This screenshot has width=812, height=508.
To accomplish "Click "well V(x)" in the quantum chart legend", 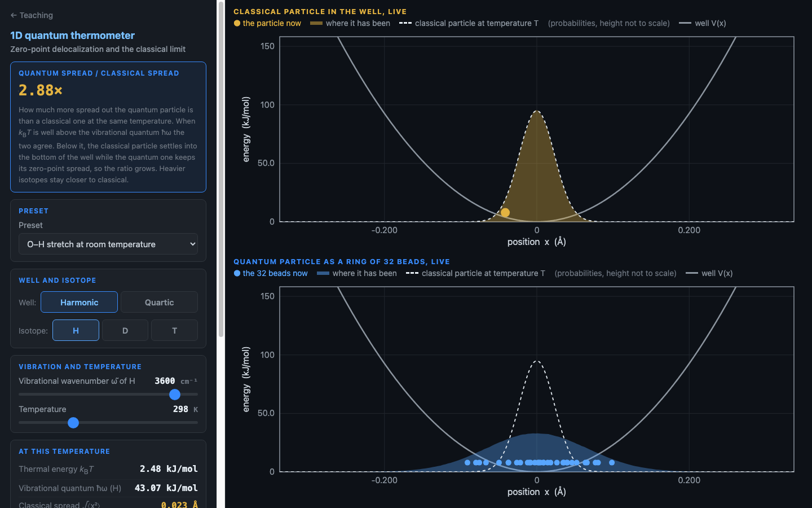I will (709, 273).
